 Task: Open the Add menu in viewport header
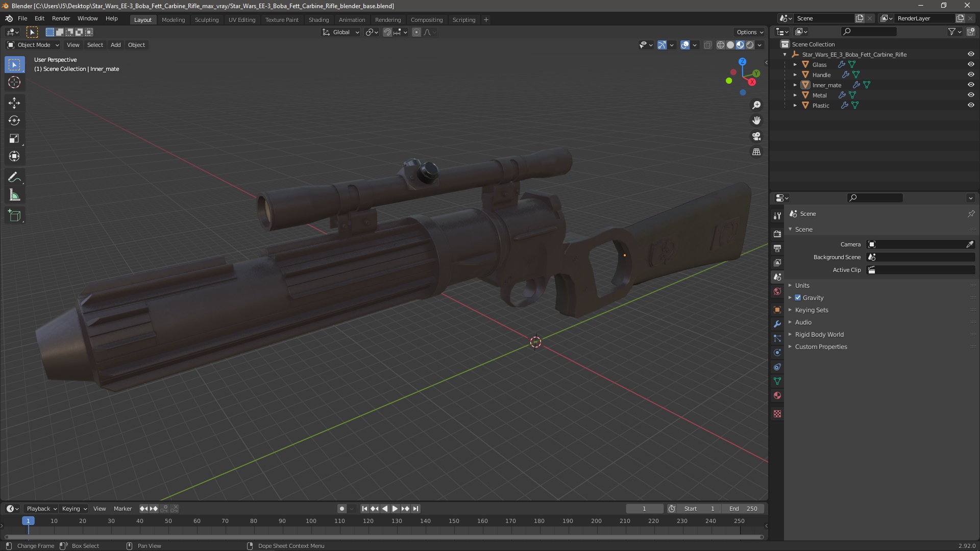[116, 45]
